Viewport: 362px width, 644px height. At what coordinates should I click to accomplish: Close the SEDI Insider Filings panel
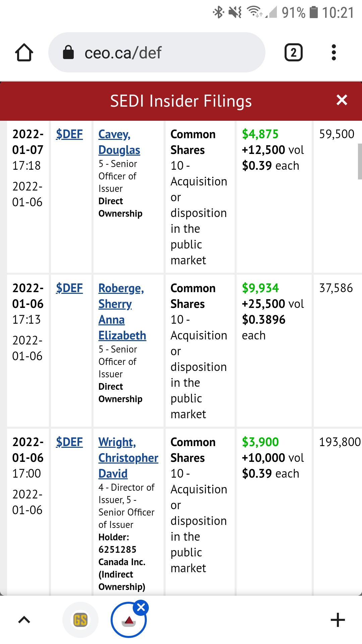[x=342, y=100]
